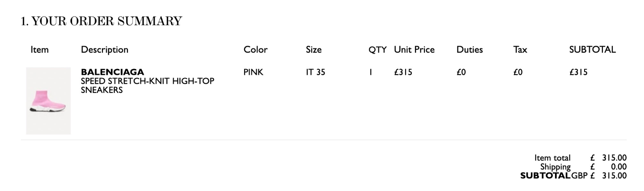Select the IT 35 size value
Viewport: 644px width, 191px height.
tap(315, 72)
